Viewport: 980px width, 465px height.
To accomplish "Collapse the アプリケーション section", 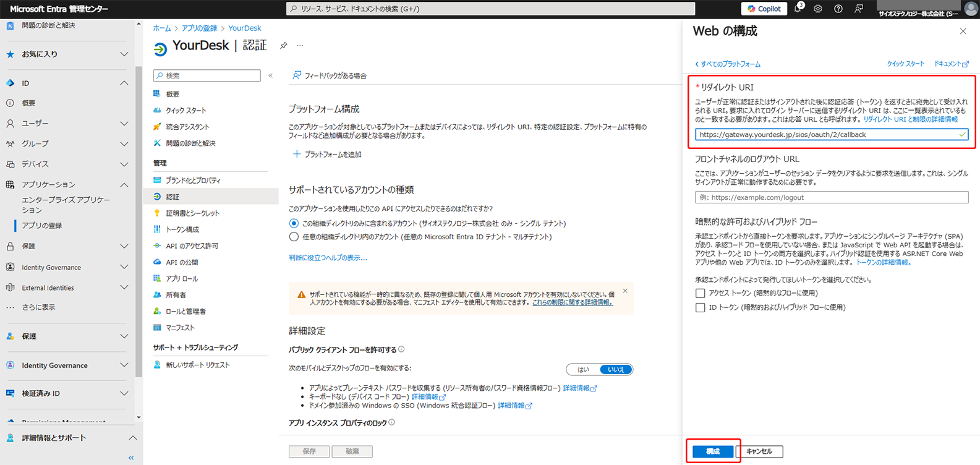I will tap(124, 185).
